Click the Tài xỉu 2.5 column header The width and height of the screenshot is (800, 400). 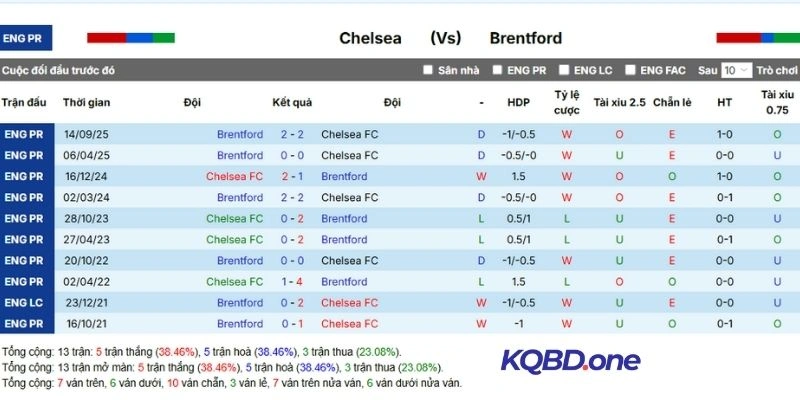coord(620,102)
